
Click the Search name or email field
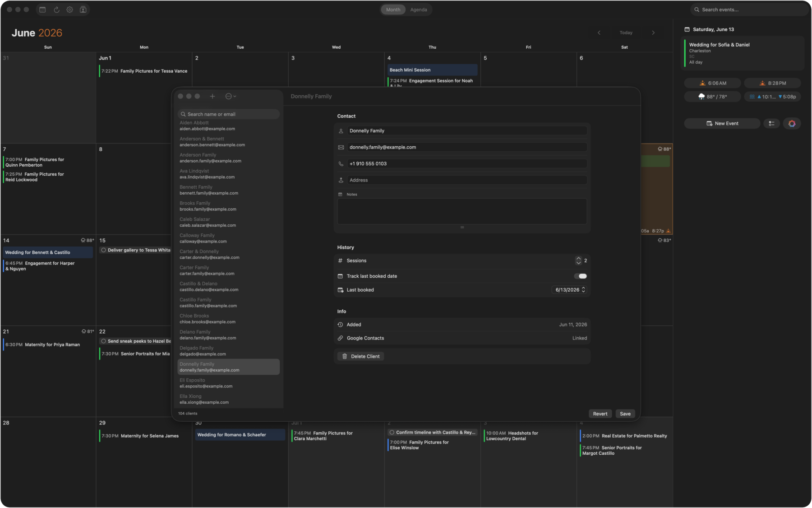(229, 114)
